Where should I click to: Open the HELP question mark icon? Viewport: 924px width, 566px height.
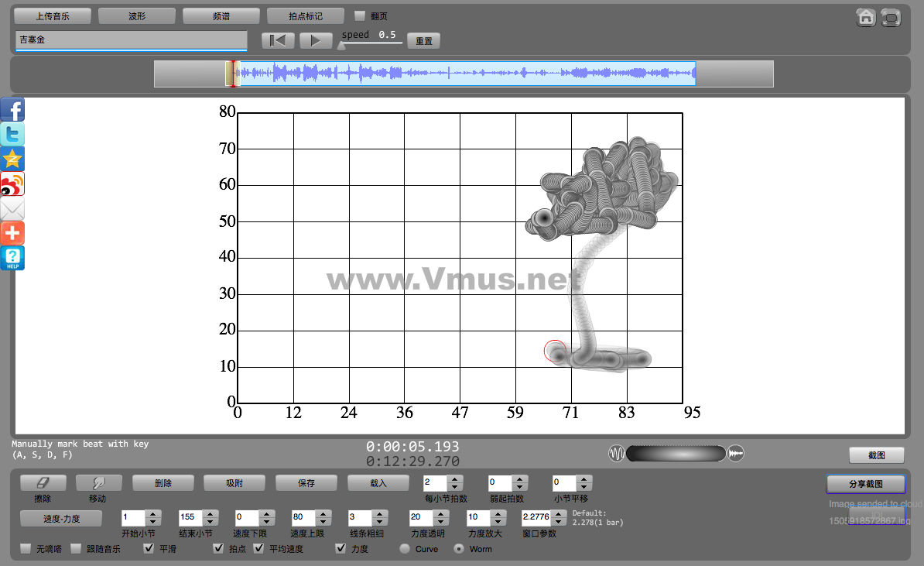[x=12, y=258]
